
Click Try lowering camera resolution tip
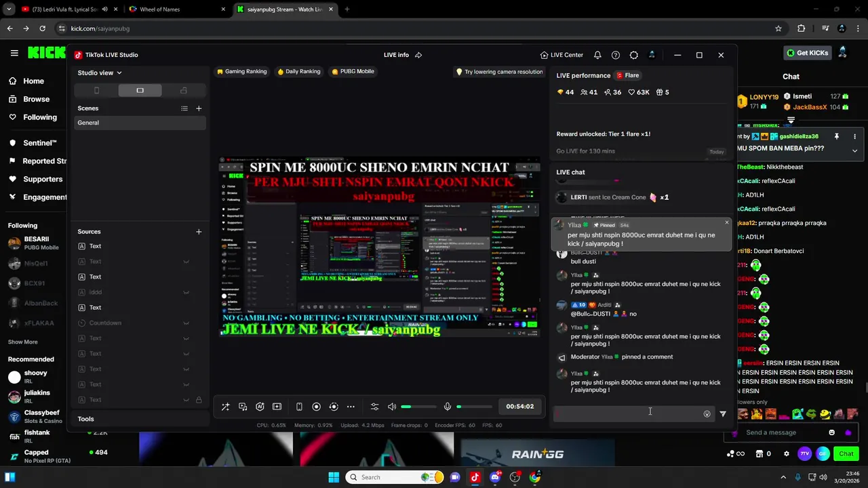coord(499,71)
